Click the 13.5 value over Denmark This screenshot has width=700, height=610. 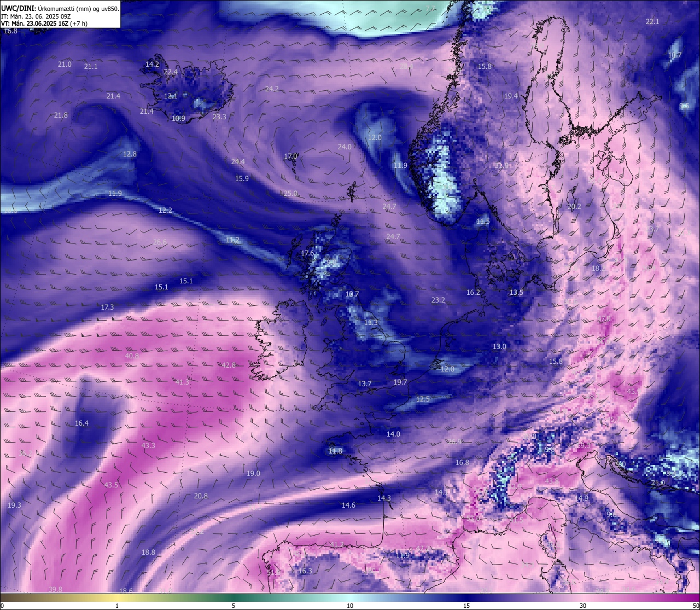tap(516, 292)
